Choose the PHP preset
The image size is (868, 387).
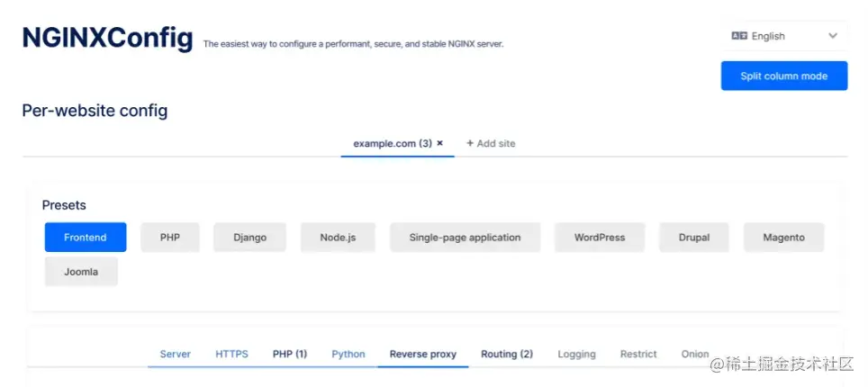[x=170, y=238]
